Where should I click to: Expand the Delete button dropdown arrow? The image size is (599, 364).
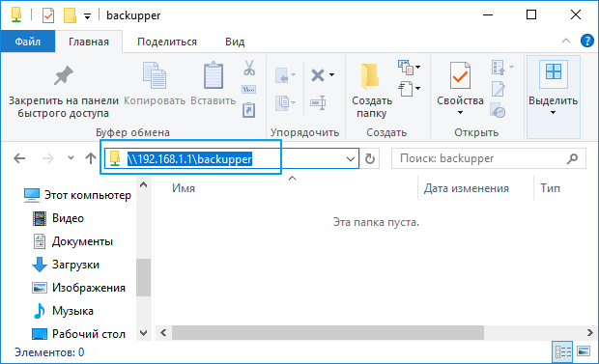pyautogui.click(x=332, y=75)
